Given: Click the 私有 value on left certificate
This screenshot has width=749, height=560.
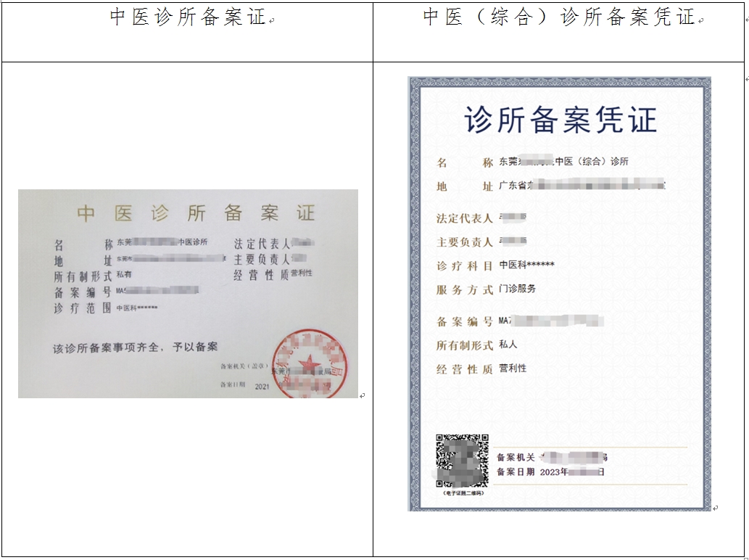Looking at the screenshot, I should click(124, 275).
